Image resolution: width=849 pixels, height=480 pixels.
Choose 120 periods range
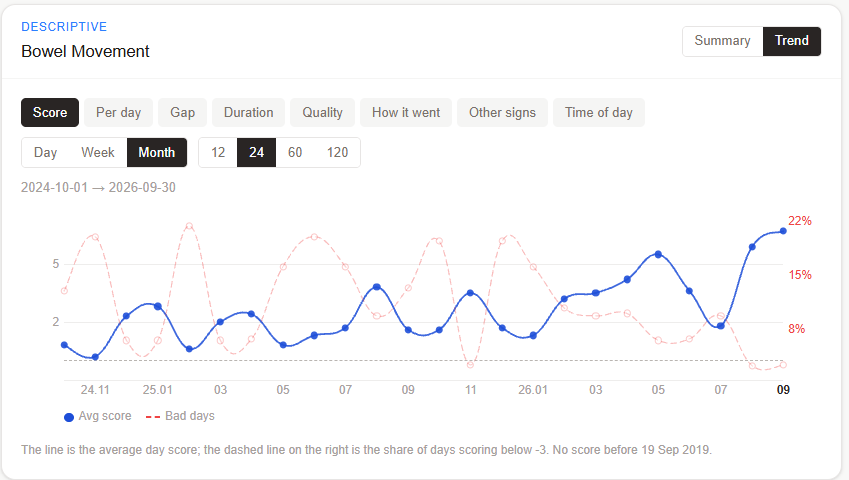click(x=337, y=153)
